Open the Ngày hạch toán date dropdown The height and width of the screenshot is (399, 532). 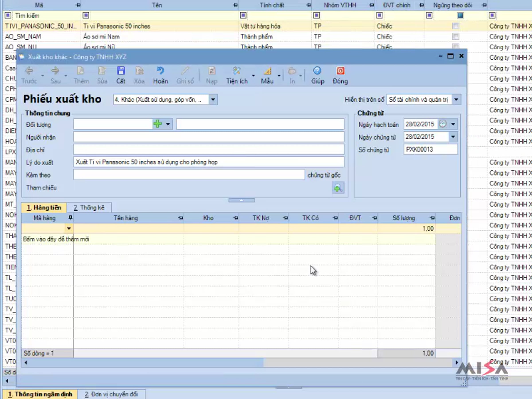coord(453,124)
